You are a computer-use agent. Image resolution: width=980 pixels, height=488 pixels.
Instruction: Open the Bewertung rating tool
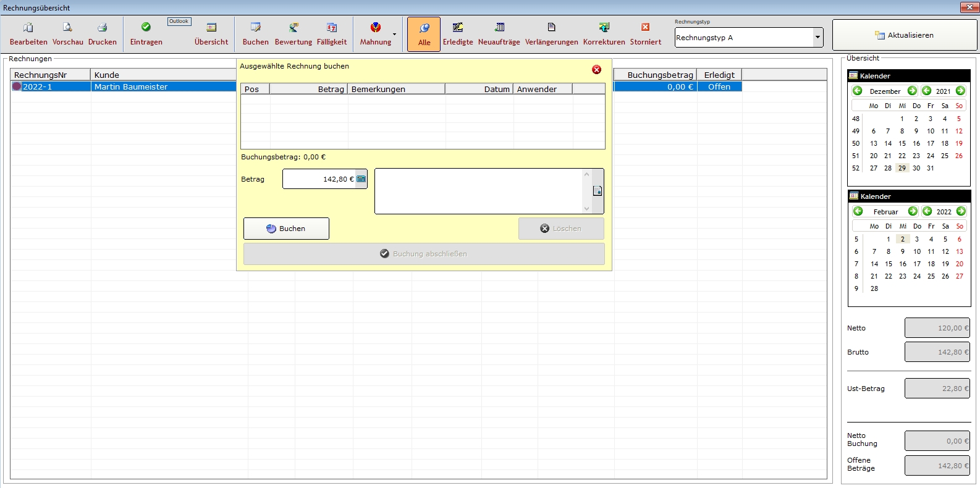(294, 34)
